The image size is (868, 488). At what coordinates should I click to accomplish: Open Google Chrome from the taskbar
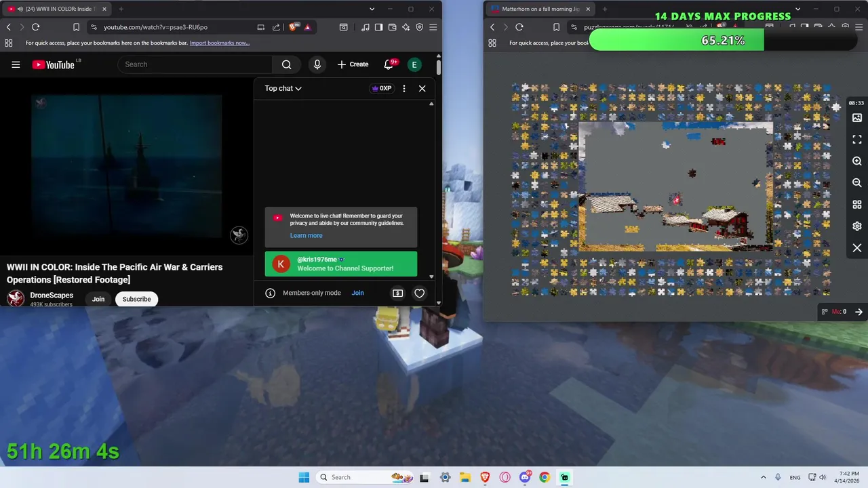pyautogui.click(x=545, y=477)
